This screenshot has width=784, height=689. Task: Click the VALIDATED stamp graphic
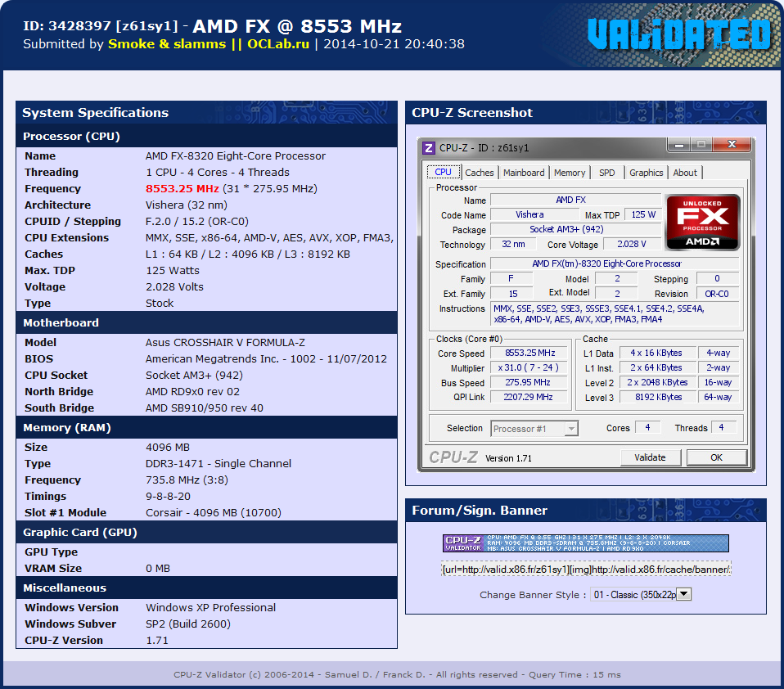(679, 34)
